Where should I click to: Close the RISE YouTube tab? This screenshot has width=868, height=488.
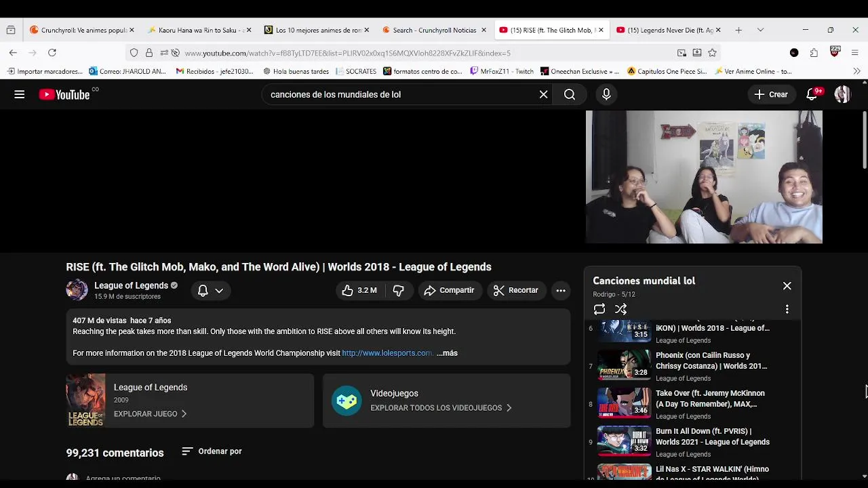point(601,30)
